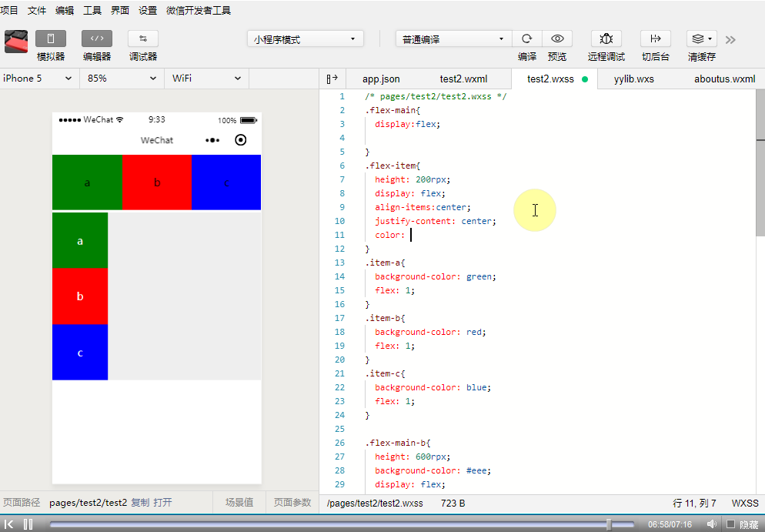Switch to the yylib.wxs tab

tap(633, 79)
